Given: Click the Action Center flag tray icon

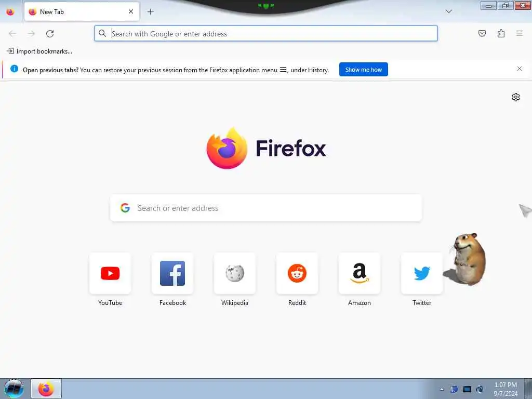Looking at the screenshot, I should coord(454,389).
